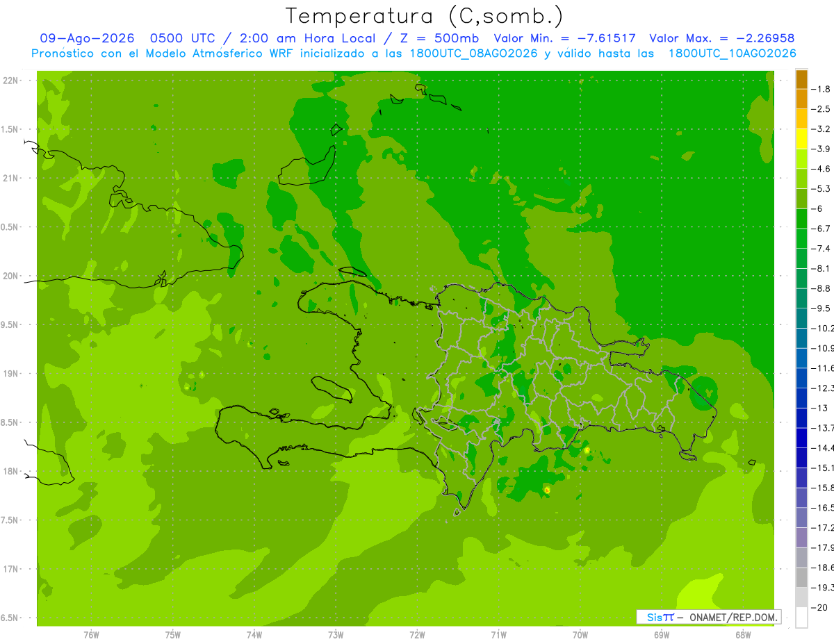Click "2:00 am Hora Local" text
834x644 pixels.
point(307,38)
